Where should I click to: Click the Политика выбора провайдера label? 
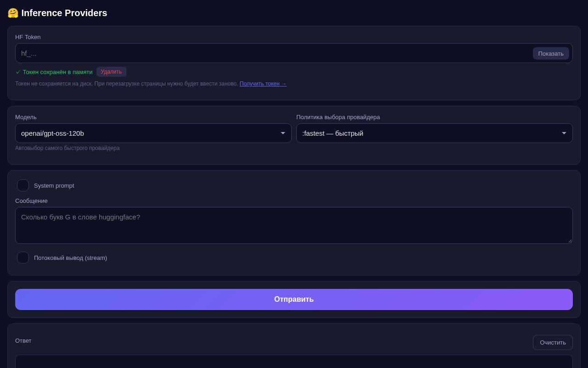[338, 117]
